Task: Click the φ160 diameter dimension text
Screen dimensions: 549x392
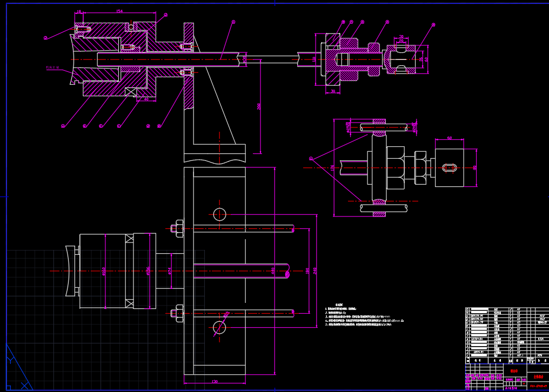Action: click(x=103, y=271)
